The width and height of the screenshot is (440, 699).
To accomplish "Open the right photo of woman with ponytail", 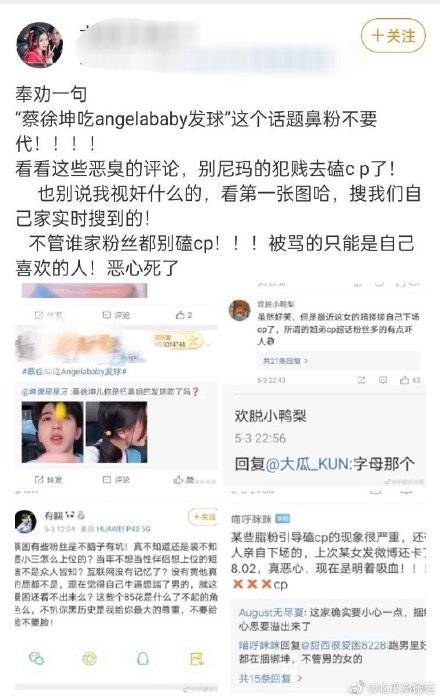I will click(x=116, y=432).
